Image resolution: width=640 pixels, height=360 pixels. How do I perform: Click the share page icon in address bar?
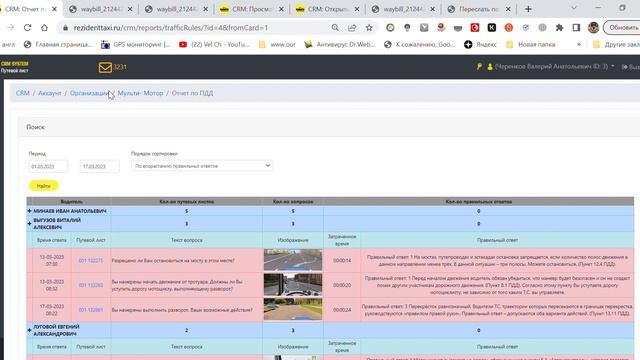tap(352, 28)
